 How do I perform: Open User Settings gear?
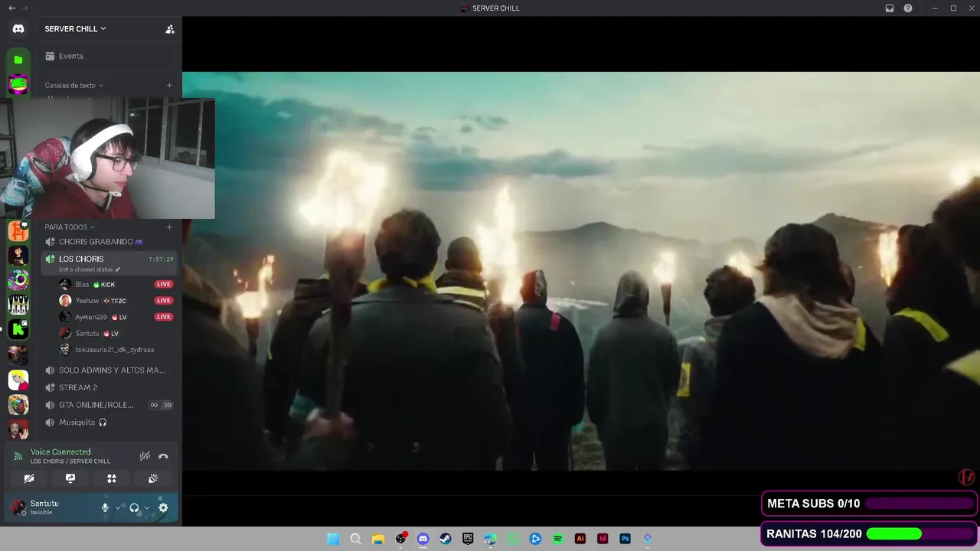(163, 507)
